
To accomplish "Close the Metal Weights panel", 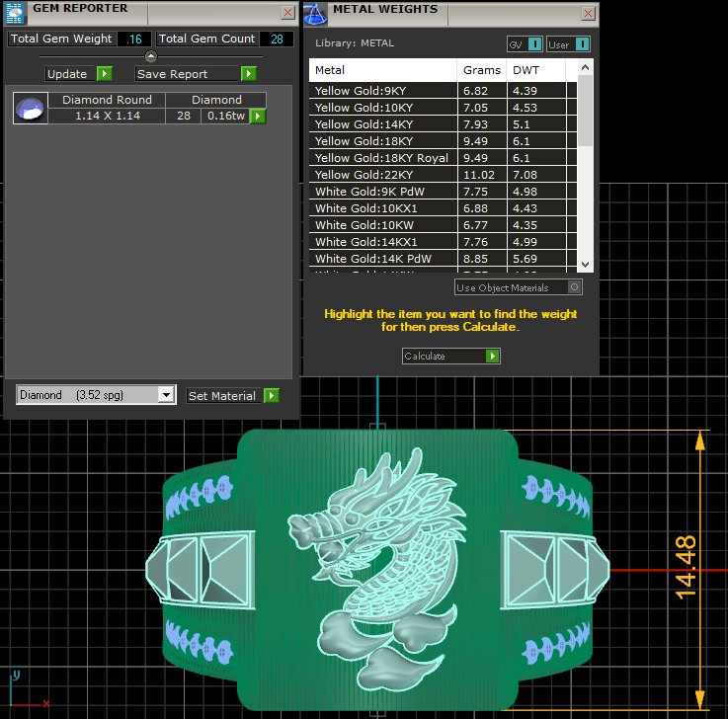I will tap(589, 13).
